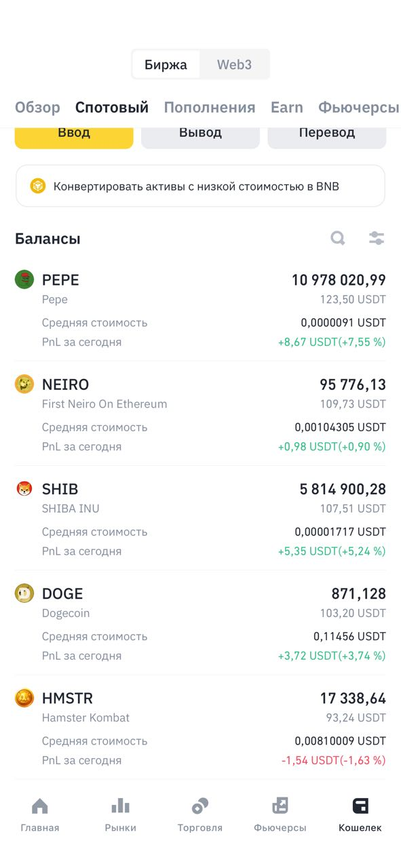The height and width of the screenshot is (868, 401).
Task: Open Рынки markets in bottom bar
Action: click(x=120, y=815)
